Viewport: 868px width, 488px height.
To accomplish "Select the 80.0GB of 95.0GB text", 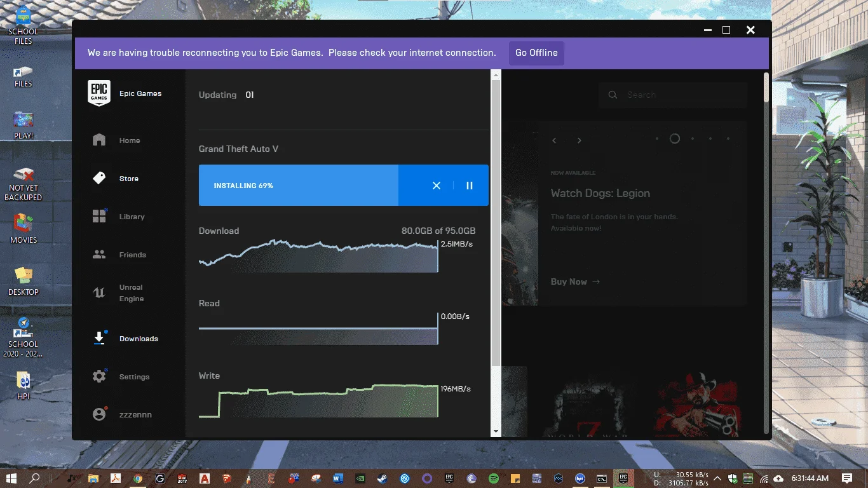I will 438,231.
